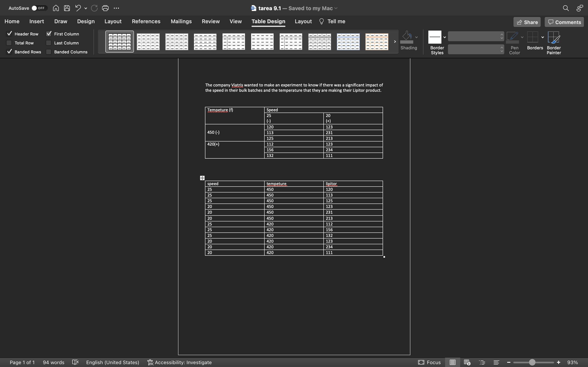
Task: Click the zoom slider handle
Action: [532, 362]
